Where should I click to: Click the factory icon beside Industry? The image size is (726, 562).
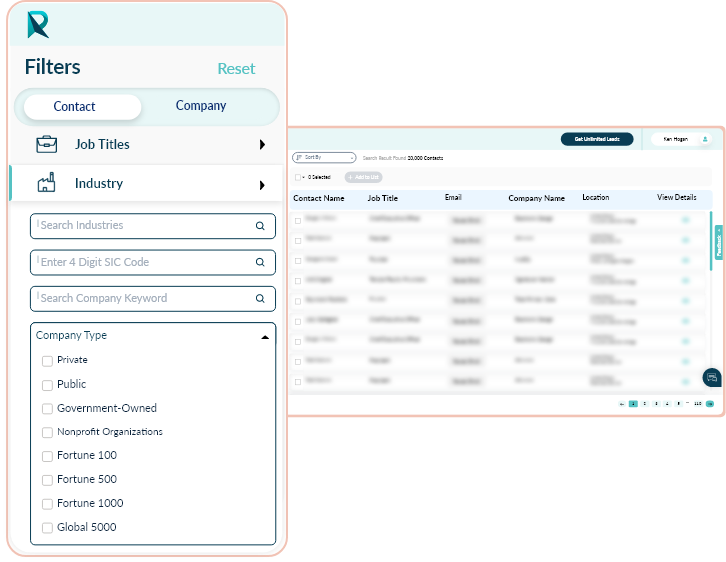tap(46, 183)
